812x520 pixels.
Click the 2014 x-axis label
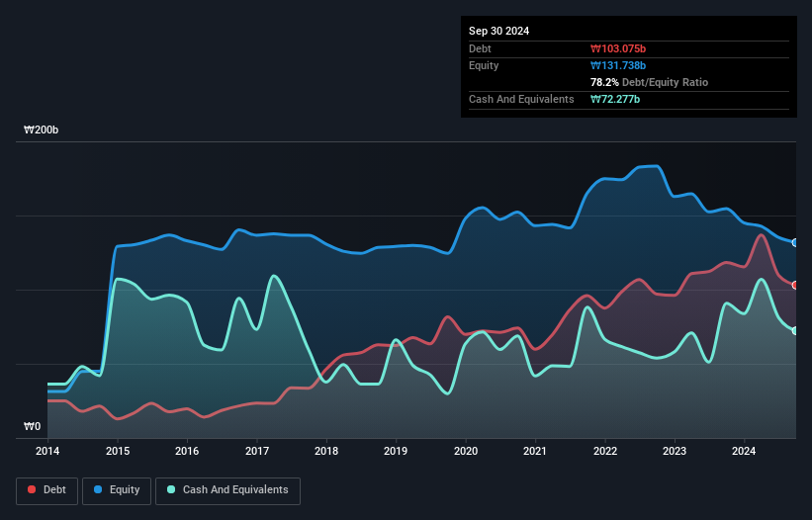(x=47, y=451)
